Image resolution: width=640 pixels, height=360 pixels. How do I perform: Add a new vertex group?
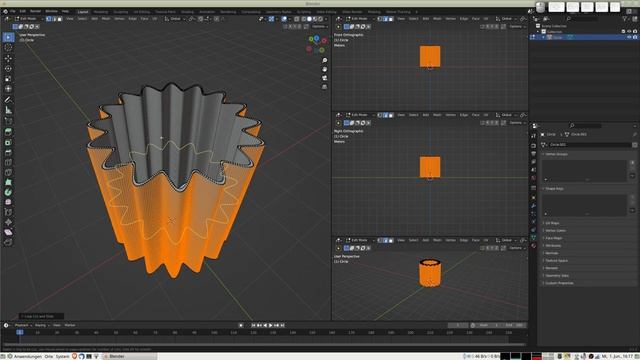click(x=632, y=162)
